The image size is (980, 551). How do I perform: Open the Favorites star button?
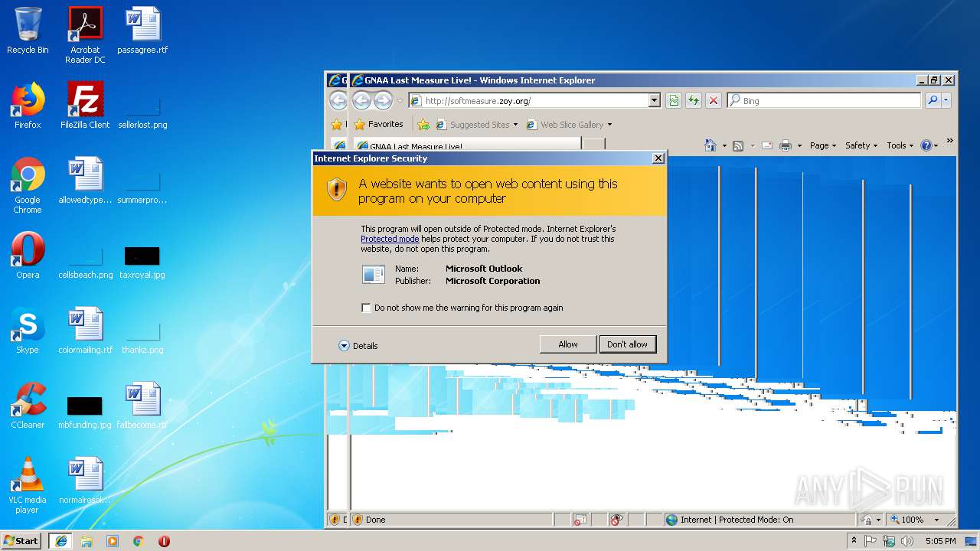[x=378, y=124]
